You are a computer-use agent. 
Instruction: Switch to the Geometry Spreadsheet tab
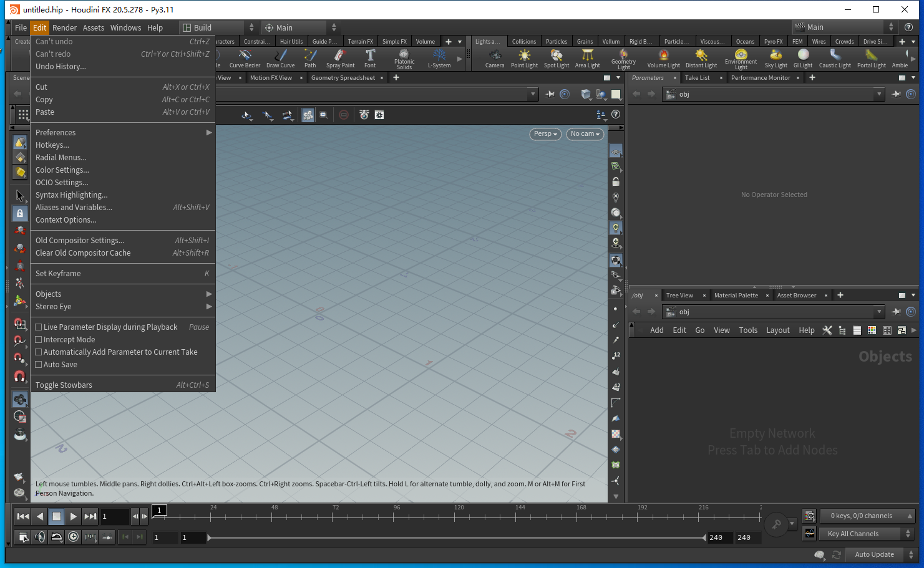click(x=343, y=78)
